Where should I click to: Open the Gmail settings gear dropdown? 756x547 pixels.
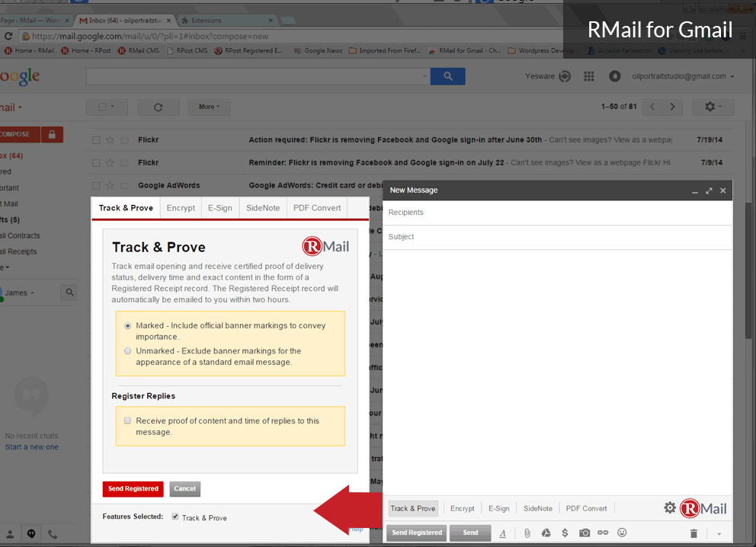713,107
